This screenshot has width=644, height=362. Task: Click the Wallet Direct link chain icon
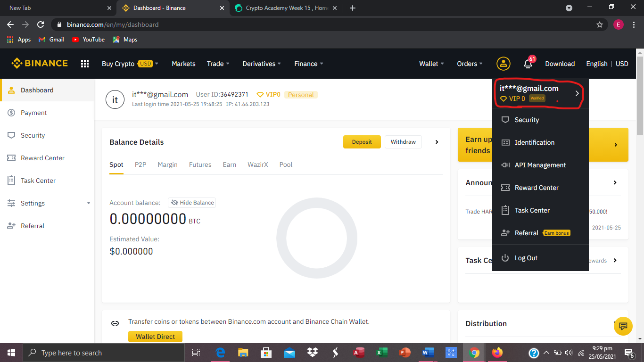click(x=115, y=323)
